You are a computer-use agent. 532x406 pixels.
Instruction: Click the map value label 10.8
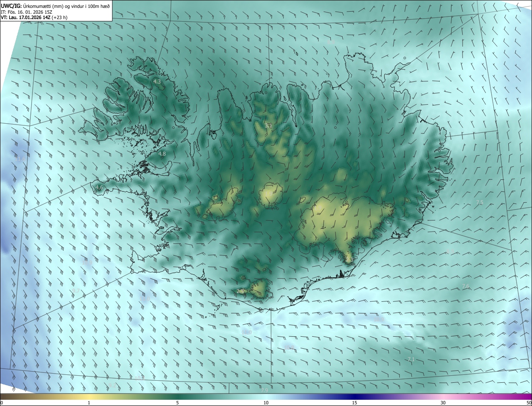[289, 347]
